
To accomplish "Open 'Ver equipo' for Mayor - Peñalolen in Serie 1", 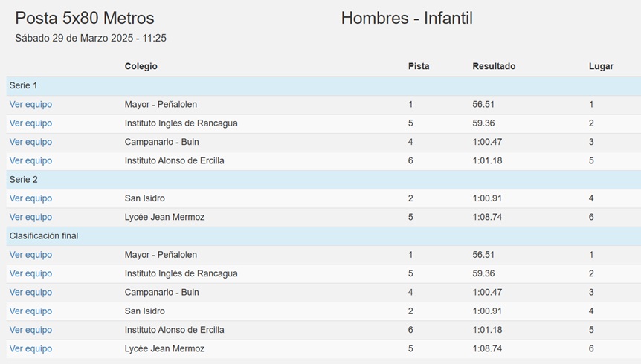I will (30, 105).
